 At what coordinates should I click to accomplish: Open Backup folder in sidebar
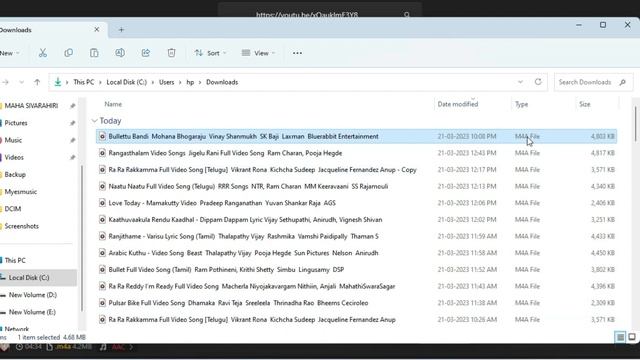click(x=15, y=174)
